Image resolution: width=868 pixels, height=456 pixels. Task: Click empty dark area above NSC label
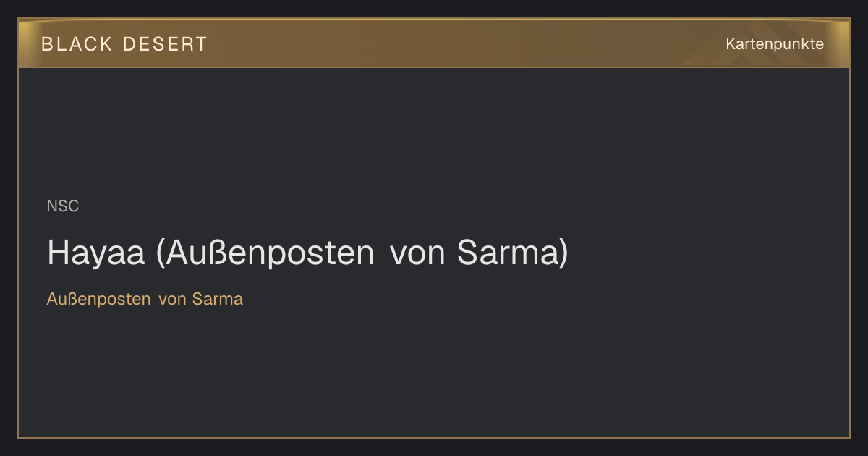434,130
